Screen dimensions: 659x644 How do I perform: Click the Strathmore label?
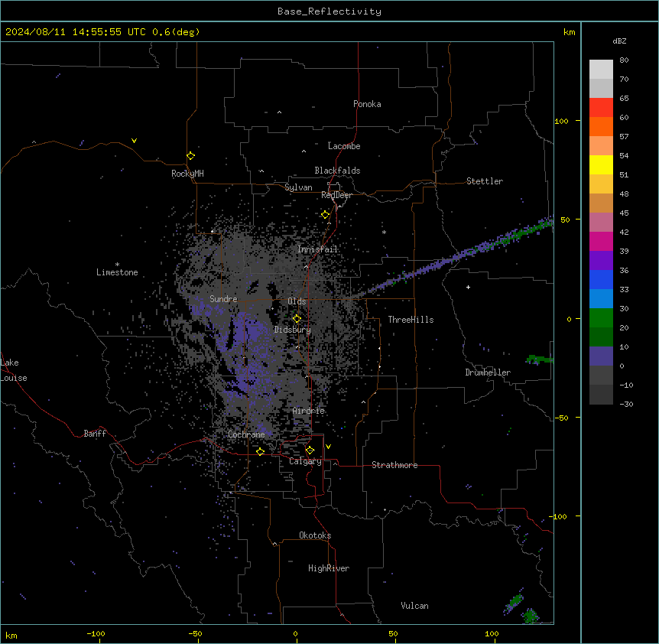pyautogui.click(x=394, y=465)
